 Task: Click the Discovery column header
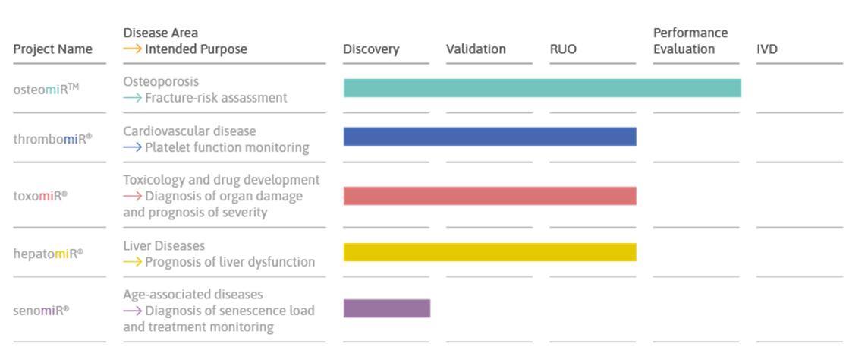click(371, 49)
